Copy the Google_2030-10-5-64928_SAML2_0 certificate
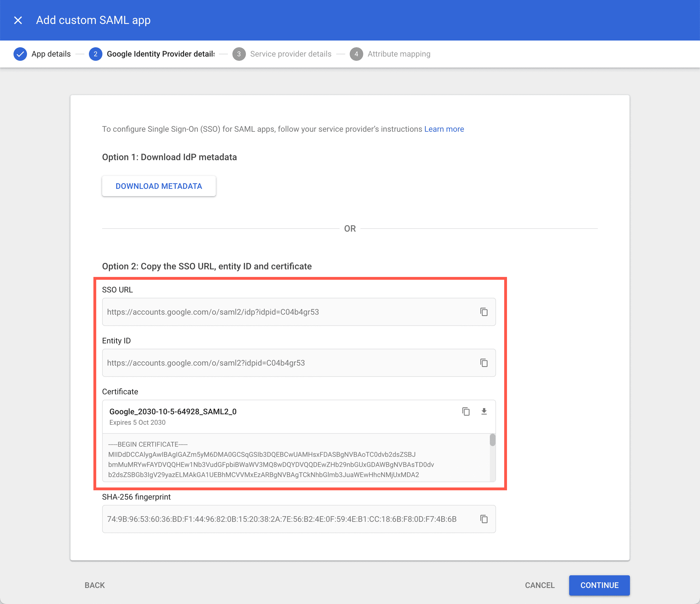The image size is (700, 604). coord(466,412)
